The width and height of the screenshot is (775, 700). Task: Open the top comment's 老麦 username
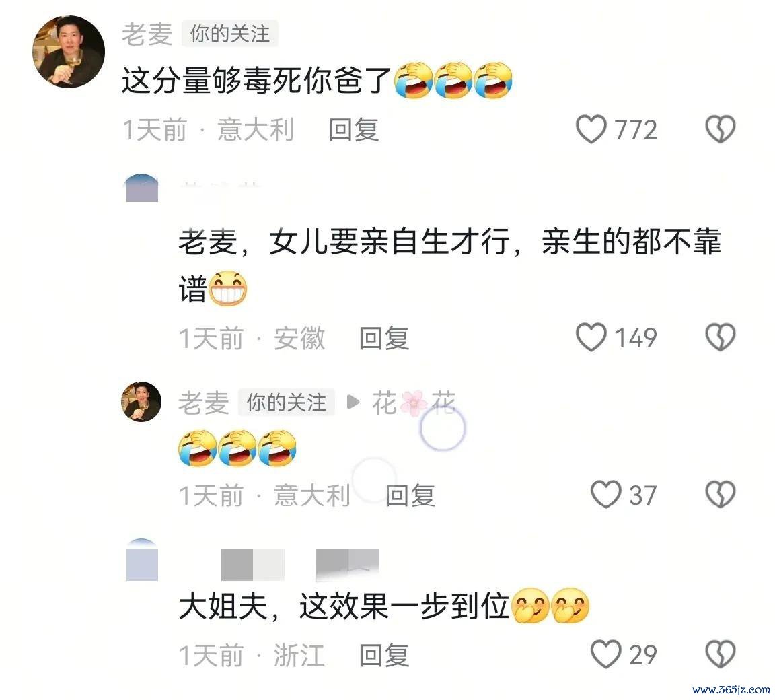pos(147,34)
